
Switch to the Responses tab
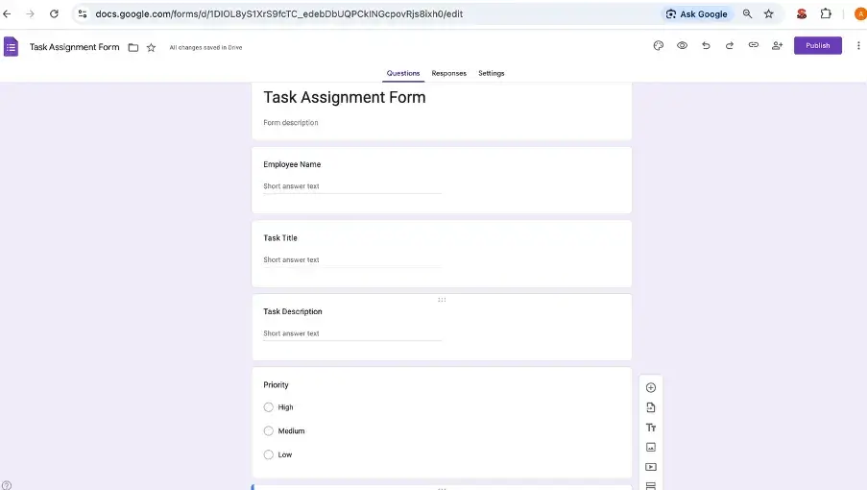[449, 73]
